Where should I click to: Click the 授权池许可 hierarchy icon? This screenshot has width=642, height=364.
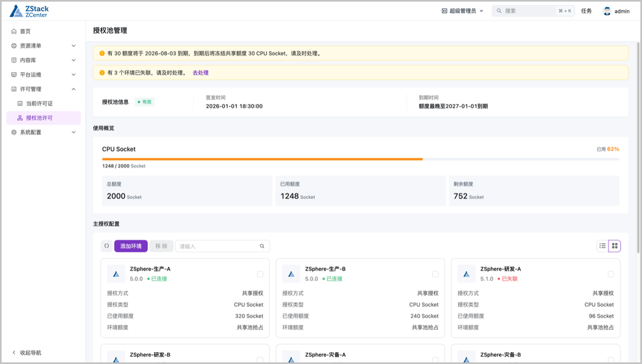(x=20, y=118)
